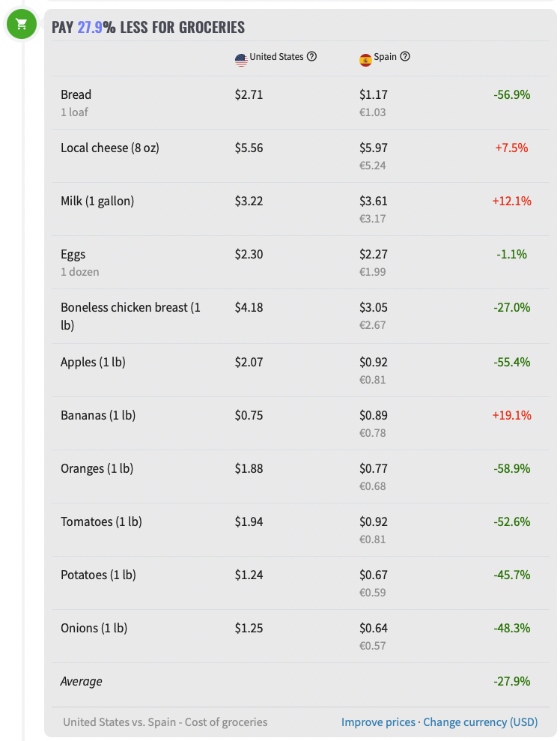Click the United States flag icon
This screenshot has height=741, width=560.
point(241,60)
